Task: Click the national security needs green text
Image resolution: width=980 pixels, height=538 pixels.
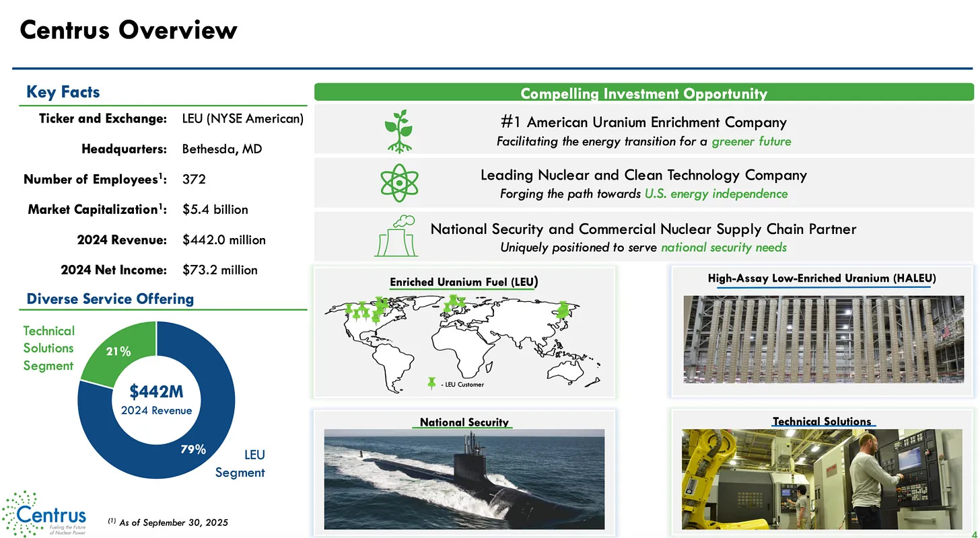Action: (724, 247)
